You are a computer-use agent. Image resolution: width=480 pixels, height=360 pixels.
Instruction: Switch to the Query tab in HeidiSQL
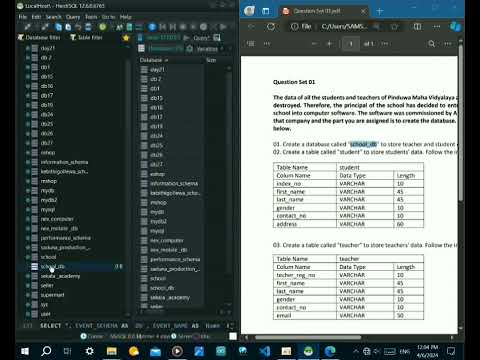coord(201,38)
